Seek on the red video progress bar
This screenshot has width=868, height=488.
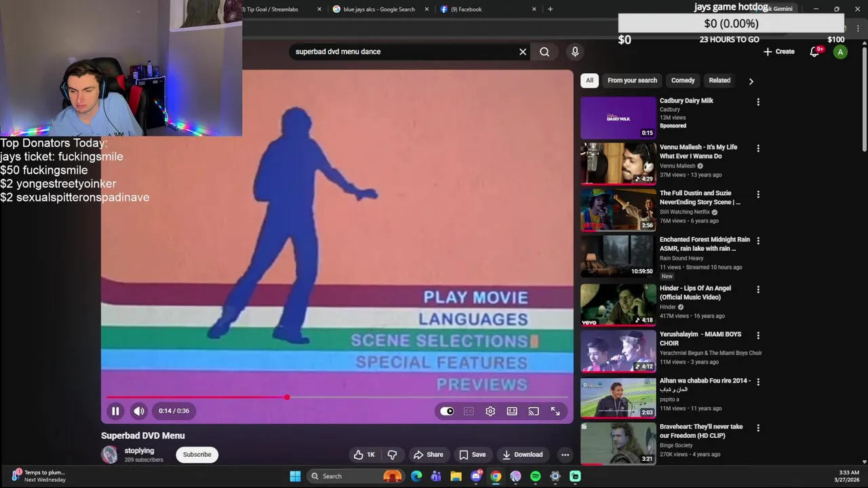[337, 397]
